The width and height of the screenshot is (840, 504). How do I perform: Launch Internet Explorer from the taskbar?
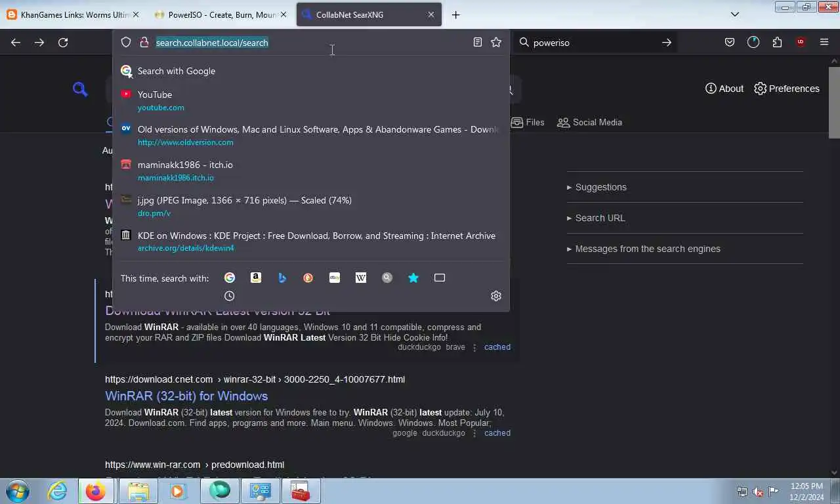pyautogui.click(x=58, y=491)
